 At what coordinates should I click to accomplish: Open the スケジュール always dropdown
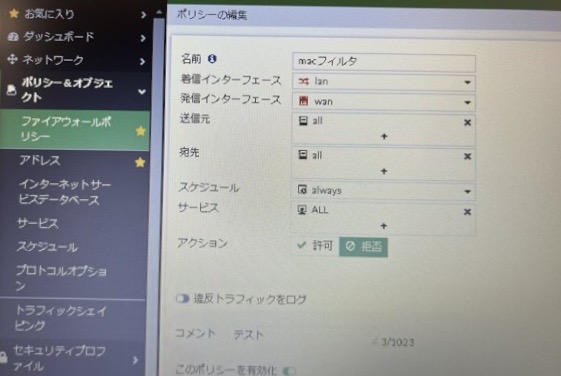(384, 191)
